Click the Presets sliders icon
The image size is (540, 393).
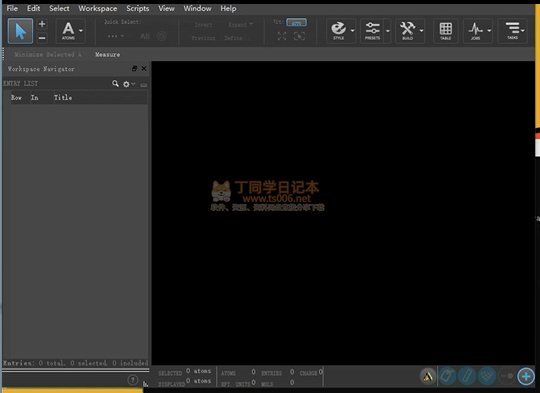tap(372, 31)
